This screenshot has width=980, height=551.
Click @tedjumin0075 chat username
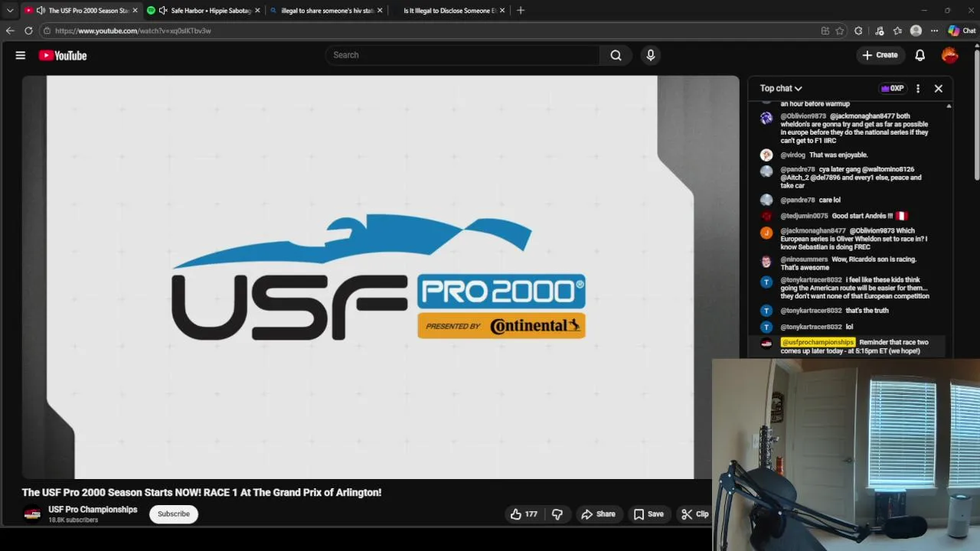point(804,217)
